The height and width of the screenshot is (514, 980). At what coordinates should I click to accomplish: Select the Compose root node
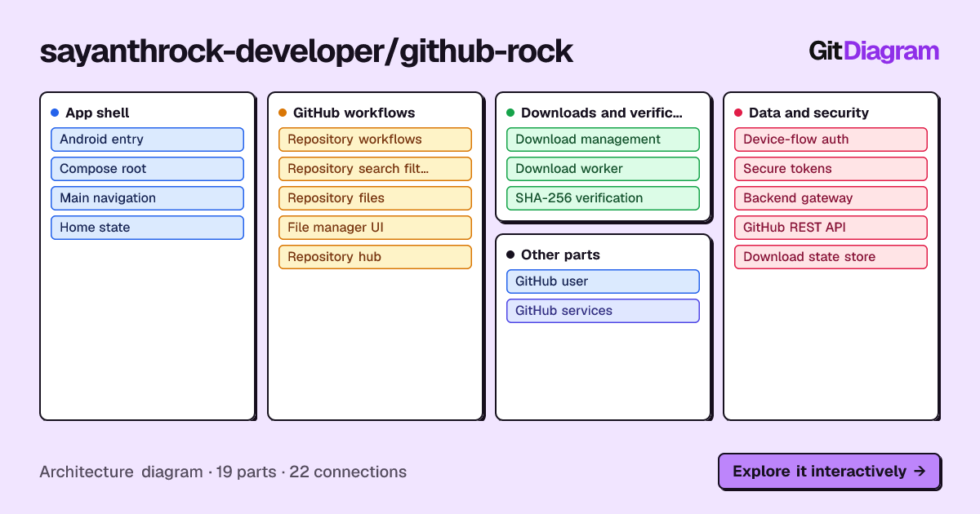(147, 169)
